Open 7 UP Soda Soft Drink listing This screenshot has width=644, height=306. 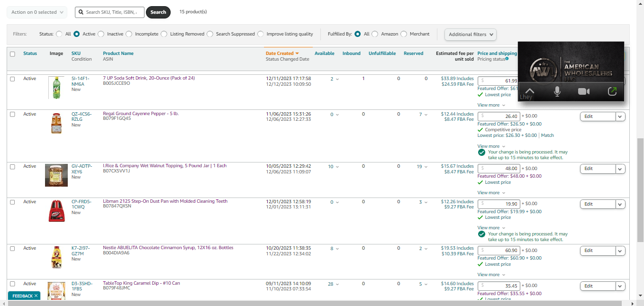[x=149, y=78]
